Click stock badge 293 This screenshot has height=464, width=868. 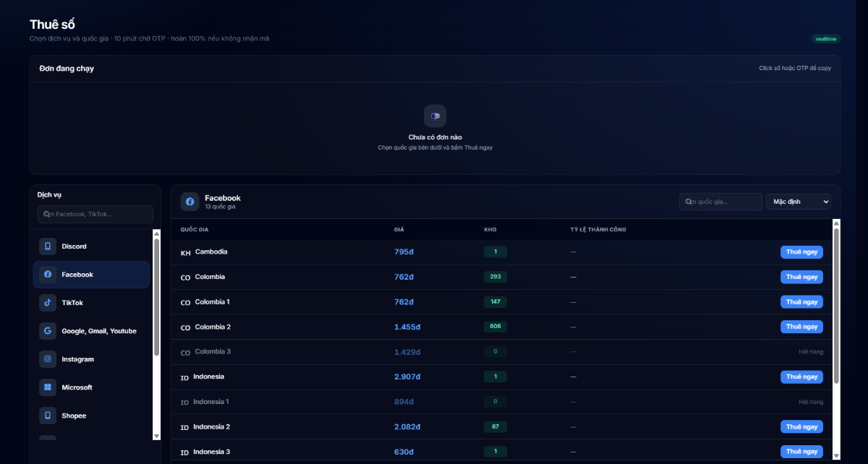[x=495, y=277]
